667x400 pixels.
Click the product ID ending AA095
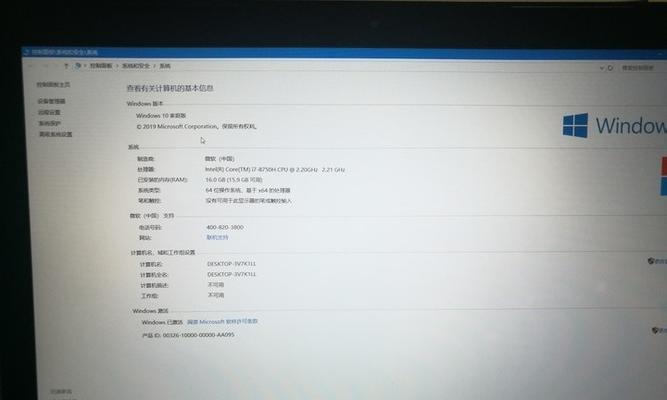pos(188,335)
